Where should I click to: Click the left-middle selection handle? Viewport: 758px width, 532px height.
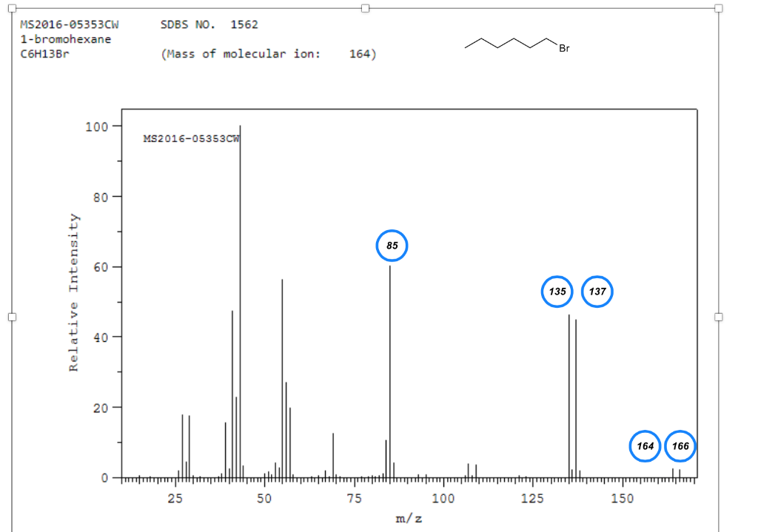click(x=12, y=317)
